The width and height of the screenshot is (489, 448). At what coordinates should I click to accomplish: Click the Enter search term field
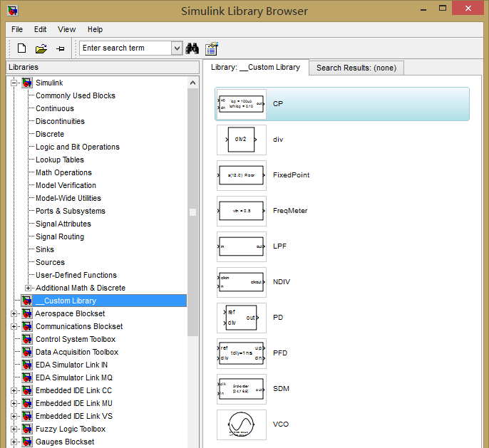click(x=125, y=48)
